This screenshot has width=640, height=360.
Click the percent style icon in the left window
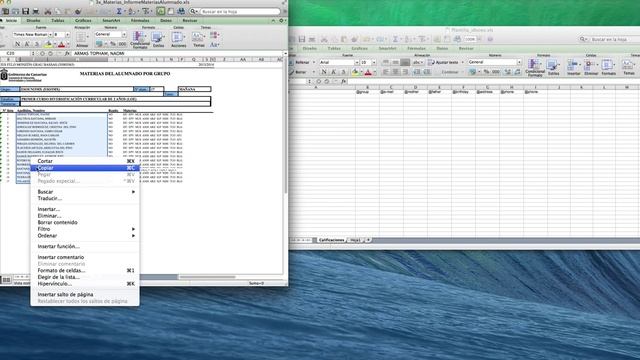[x=113, y=44]
